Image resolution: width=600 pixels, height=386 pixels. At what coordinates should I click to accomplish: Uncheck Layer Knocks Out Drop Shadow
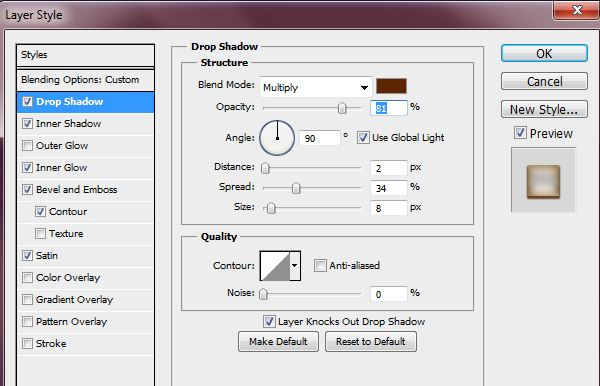pos(269,322)
